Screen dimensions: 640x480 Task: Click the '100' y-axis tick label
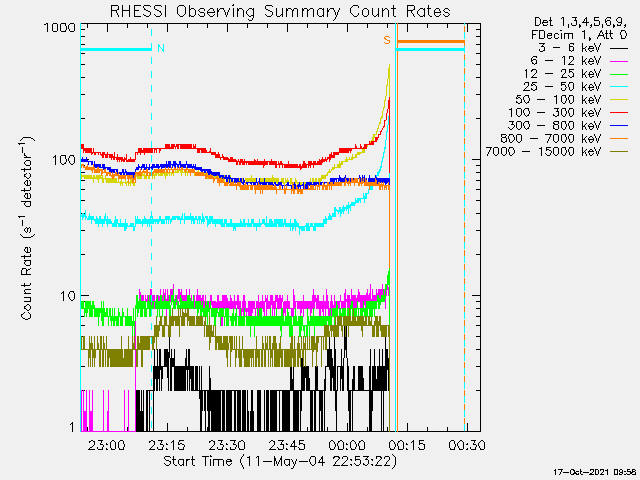click(64, 160)
